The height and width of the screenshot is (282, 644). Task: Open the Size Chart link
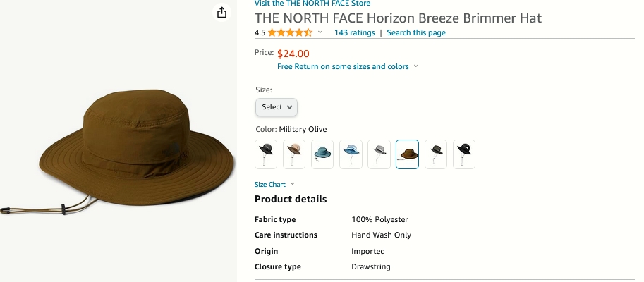(x=270, y=184)
